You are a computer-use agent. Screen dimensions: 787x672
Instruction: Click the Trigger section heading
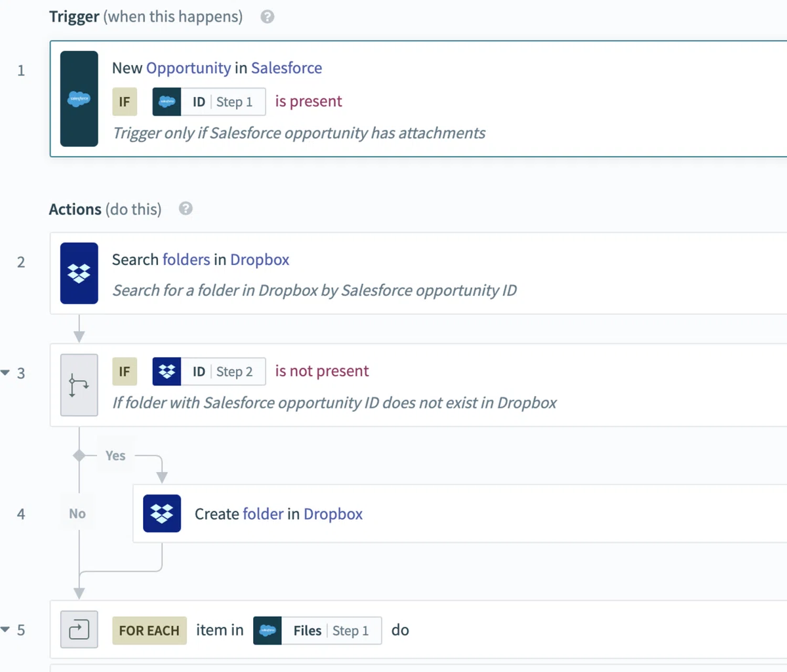(146, 17)
